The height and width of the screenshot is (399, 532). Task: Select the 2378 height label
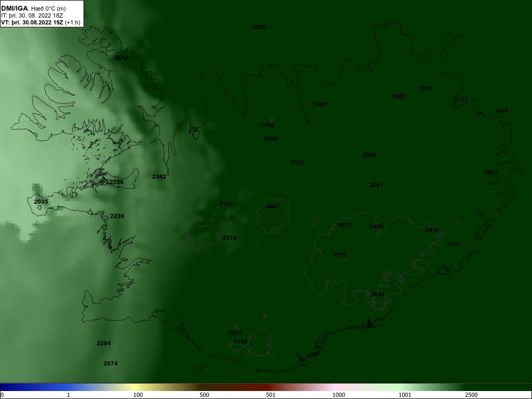click(229, 238)
